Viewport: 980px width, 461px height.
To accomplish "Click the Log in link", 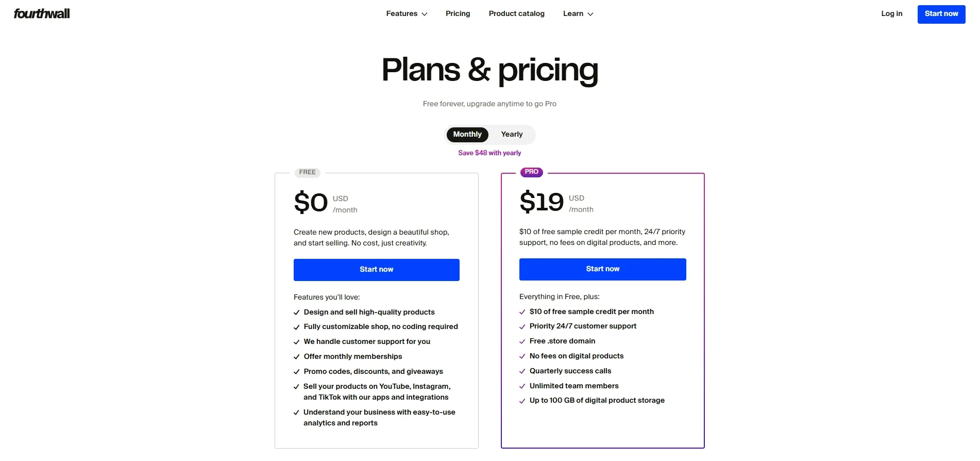I will click(892, 13).
